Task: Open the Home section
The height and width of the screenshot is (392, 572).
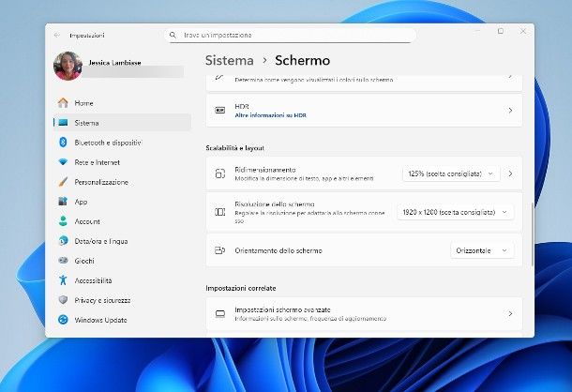Action: tap(122, 103)
